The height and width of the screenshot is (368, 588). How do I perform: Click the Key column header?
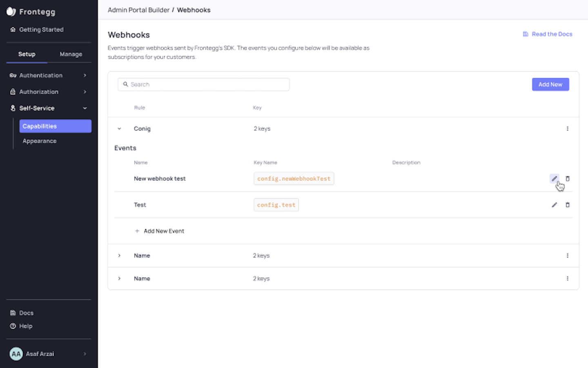pos(257,108)
